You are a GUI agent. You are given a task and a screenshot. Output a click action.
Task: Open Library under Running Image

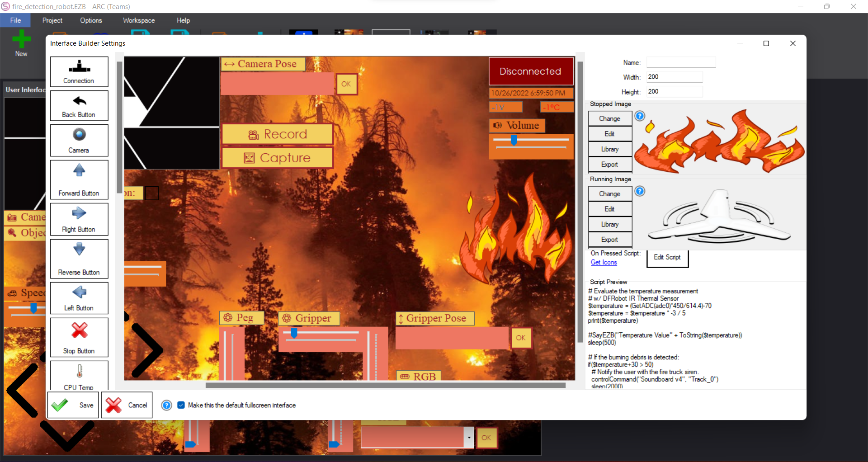[610, 224]
